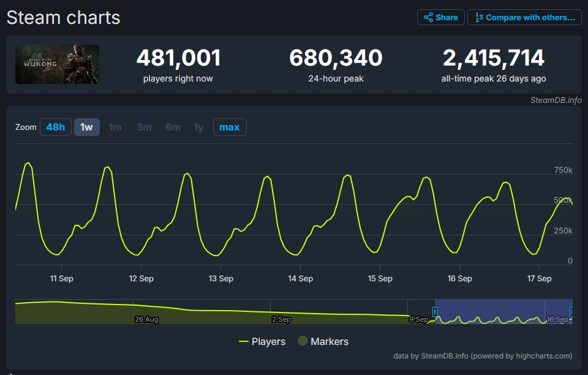Click the Black Myth Wukong game thumbnail

(x=57, y=64)
